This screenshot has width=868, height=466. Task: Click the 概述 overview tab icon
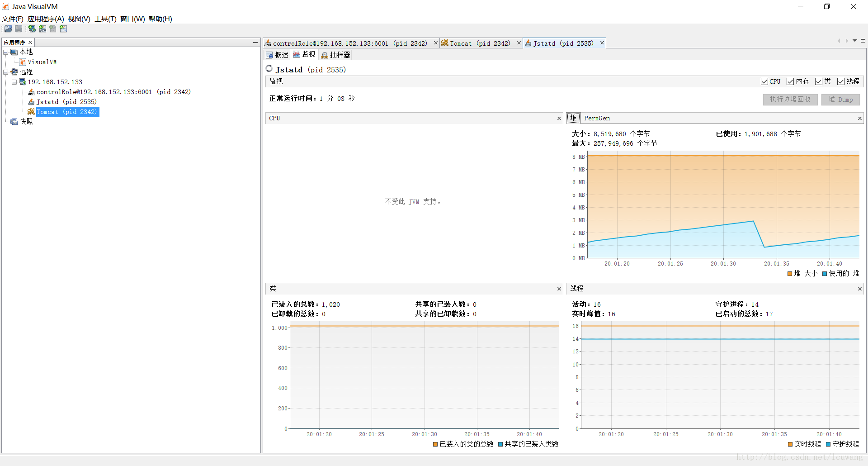point(269,55)
